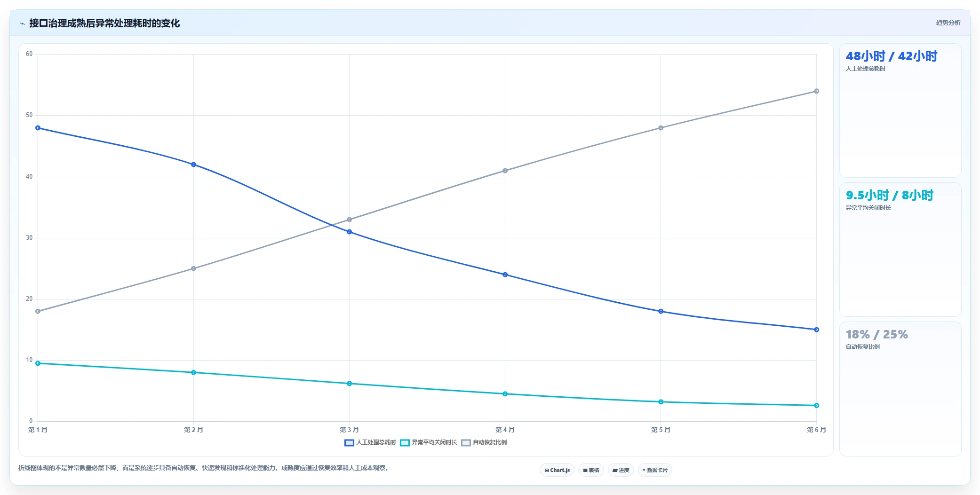Click the 进度 tag
The width and height of the screenshot is (980, 495).
[x=621, y=470]
